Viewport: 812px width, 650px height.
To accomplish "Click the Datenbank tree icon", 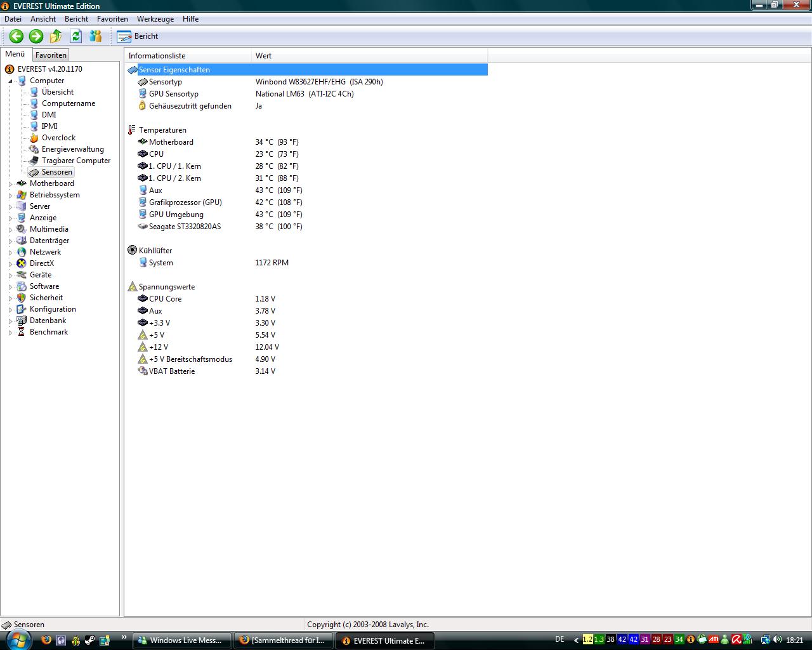I will [x=22, y=321].
